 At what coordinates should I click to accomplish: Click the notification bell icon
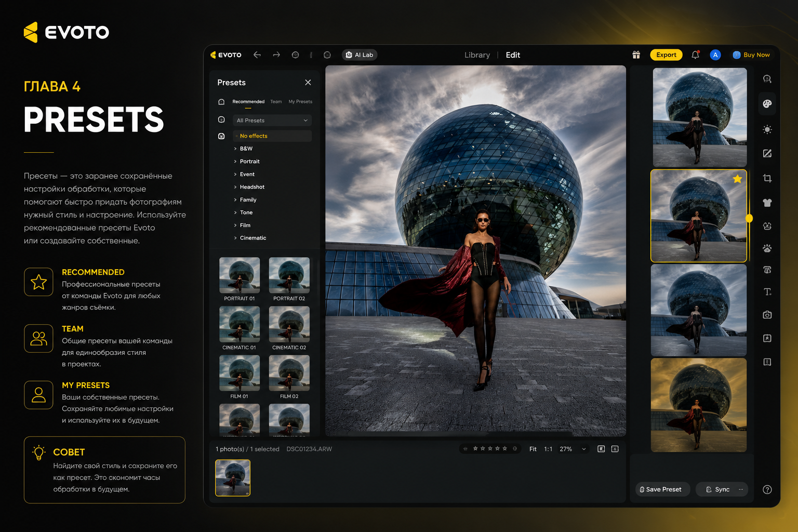pos(695,55)
